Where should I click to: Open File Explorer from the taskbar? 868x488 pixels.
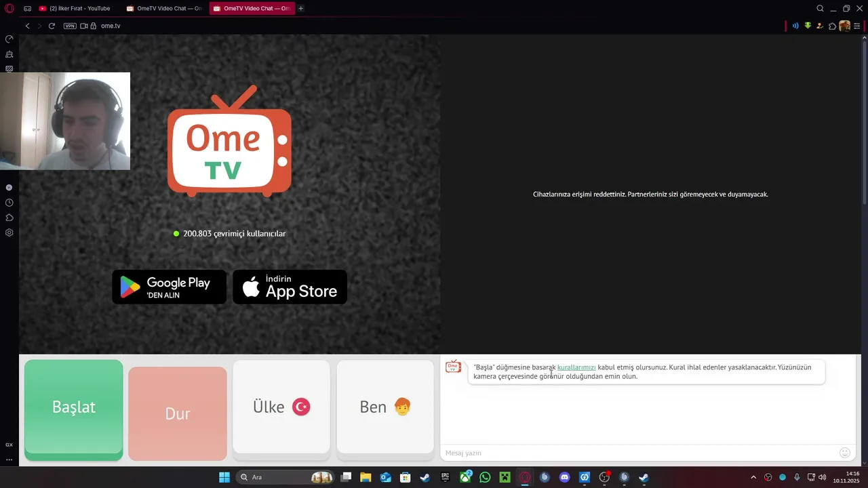point(366,477)
